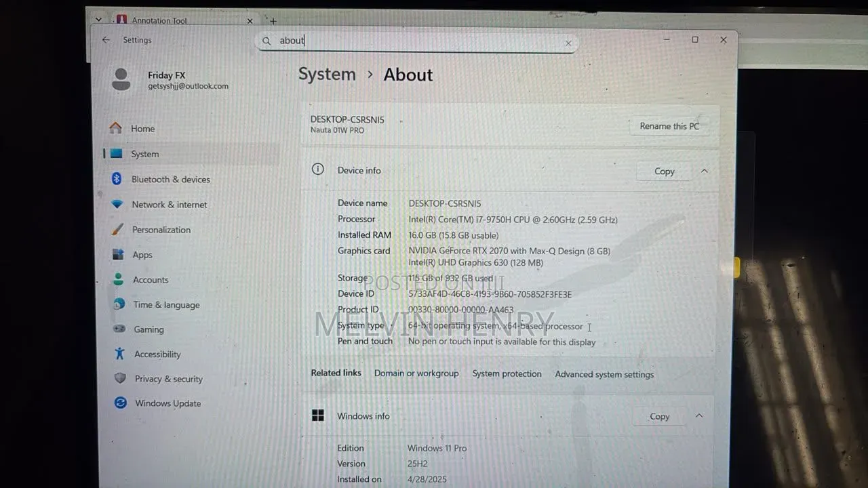
Task: Copy the Windows info details
Action: click(x=659, y=416)
